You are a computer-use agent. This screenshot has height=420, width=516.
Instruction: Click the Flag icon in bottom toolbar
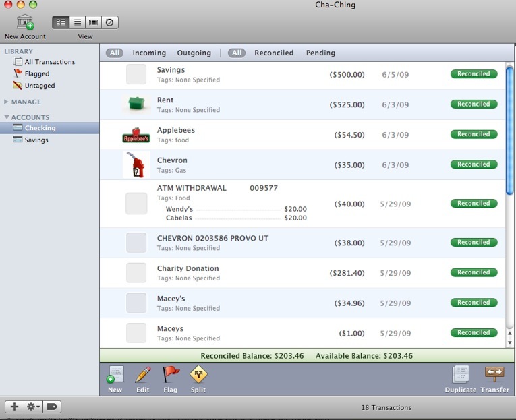[x=171, y=374]
